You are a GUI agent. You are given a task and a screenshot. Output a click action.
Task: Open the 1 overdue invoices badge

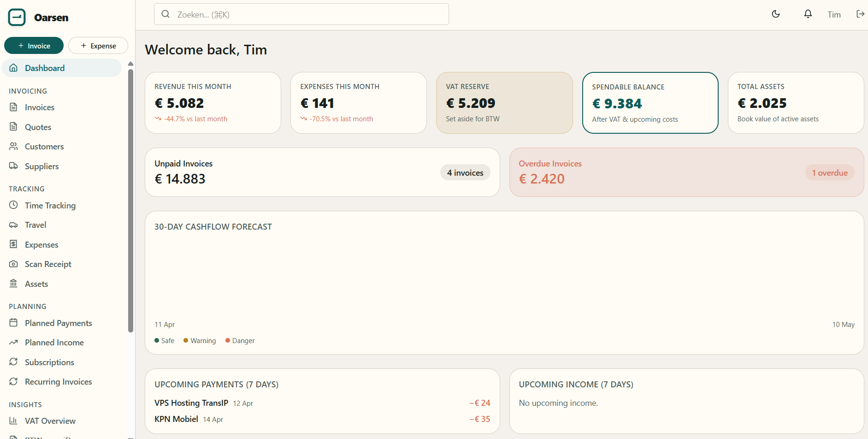point(829,172)
